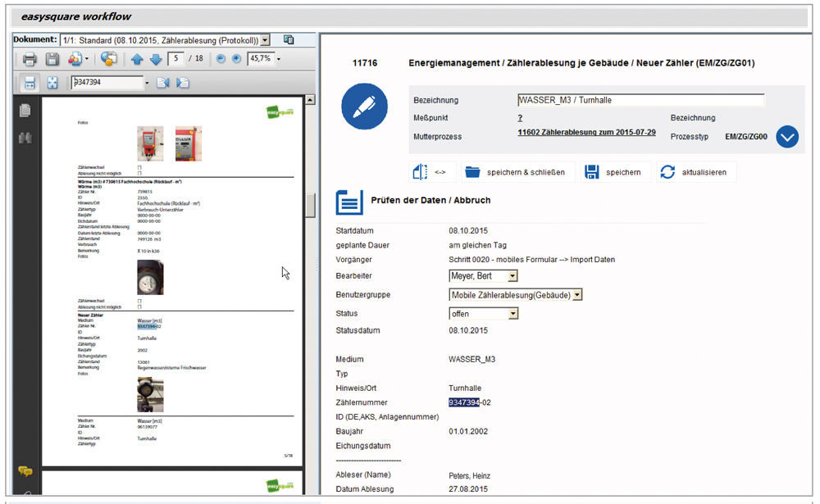820x504 pixels.
Task: Tick Zählerwechsel checkbox below the red meter photos
Action: coord(139,167)
